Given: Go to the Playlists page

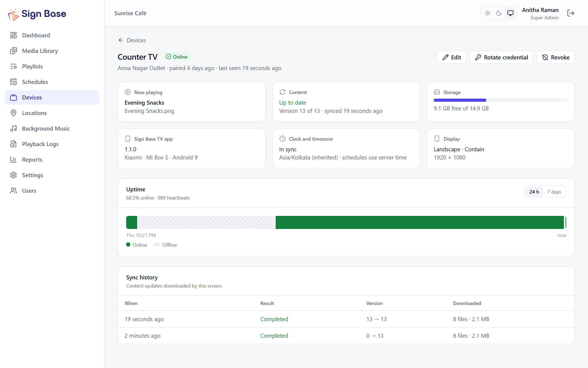Looking at the screenshot, I should [52, 66].
